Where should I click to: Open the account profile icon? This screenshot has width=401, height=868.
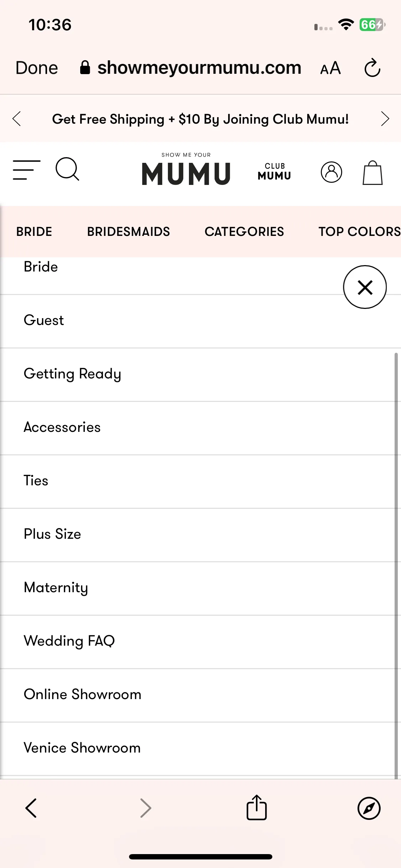pos(331,172)
